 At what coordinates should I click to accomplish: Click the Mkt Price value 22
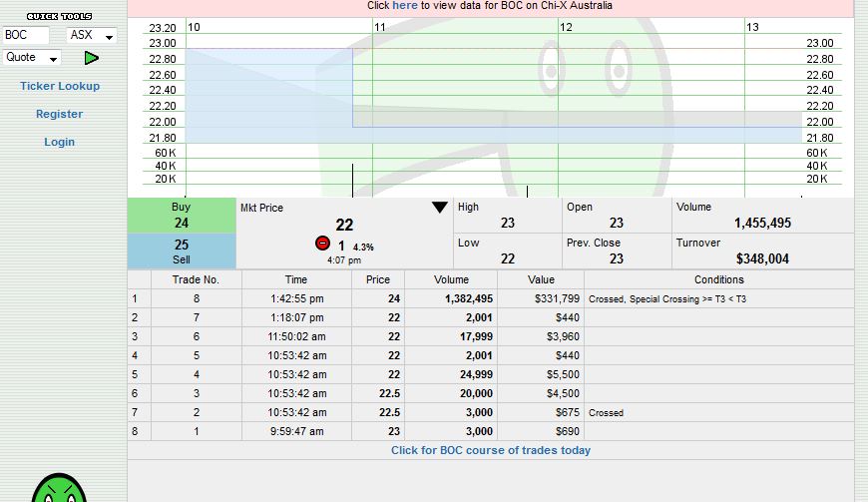tap(344, 225)
